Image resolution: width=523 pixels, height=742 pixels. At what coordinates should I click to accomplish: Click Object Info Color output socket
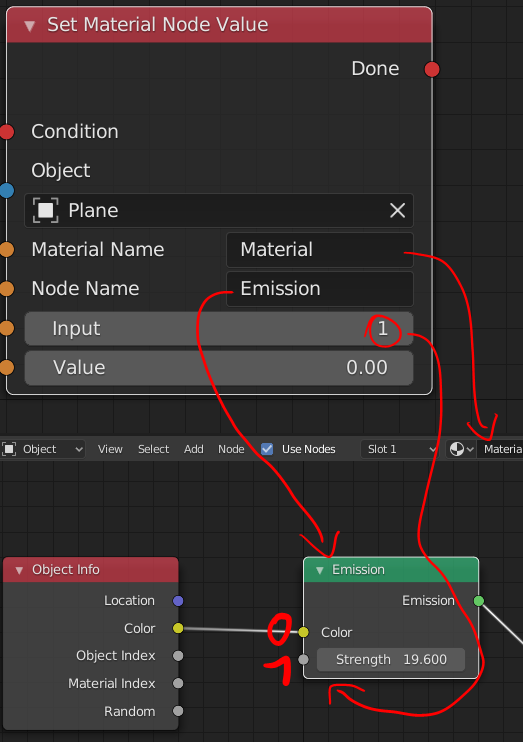click(178, 628)
